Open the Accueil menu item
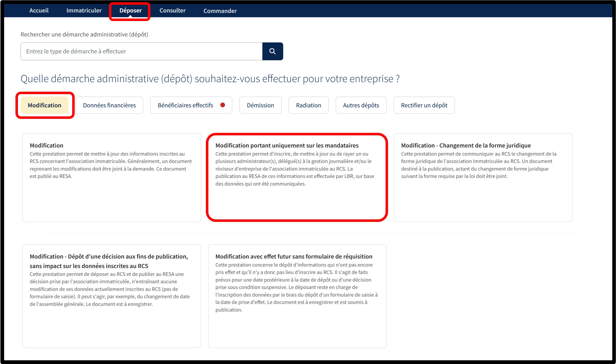This screenshot has height=364, width=616. click(x=39, y=11)
